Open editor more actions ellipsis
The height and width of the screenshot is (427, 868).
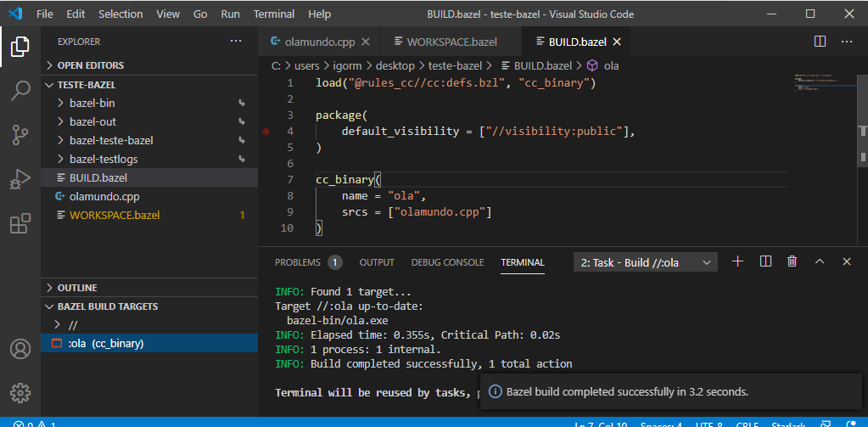tap(847, 42)
